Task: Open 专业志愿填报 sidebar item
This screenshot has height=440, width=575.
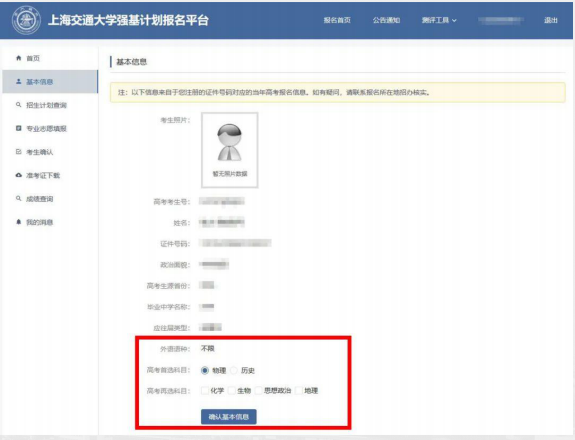Action: (50, 128)
